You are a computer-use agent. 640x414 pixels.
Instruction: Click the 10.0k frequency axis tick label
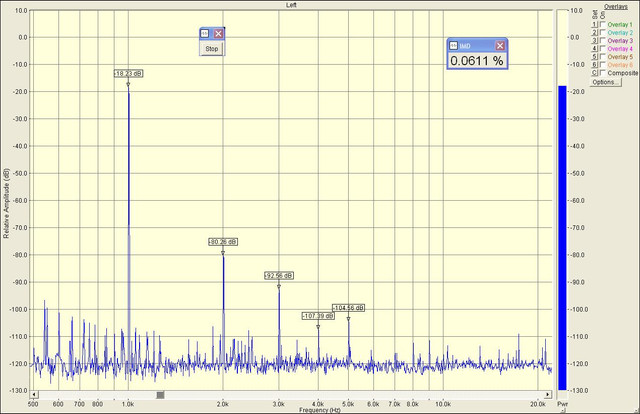coord(443,404)
